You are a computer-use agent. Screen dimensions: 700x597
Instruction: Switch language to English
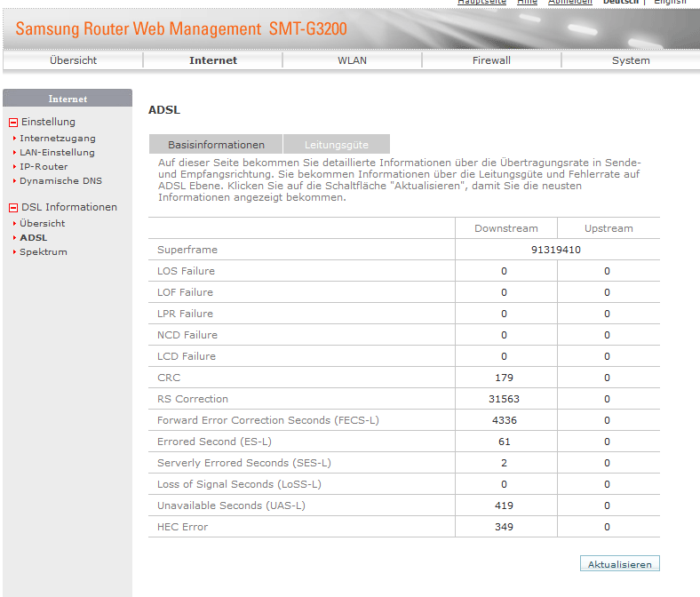point(670,2)
